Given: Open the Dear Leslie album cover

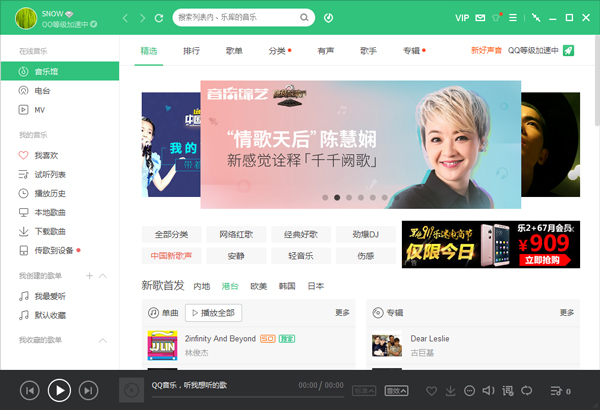Looking at the screenshot, I should [387, 345].
